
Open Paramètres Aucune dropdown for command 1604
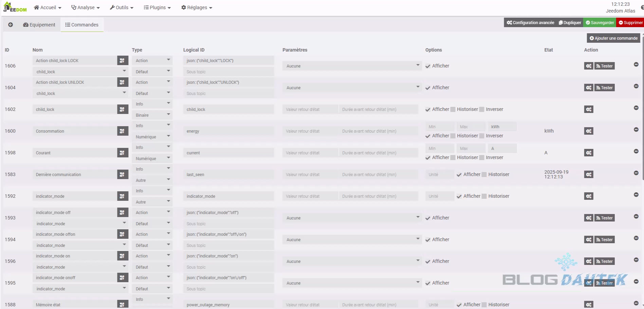352,88
